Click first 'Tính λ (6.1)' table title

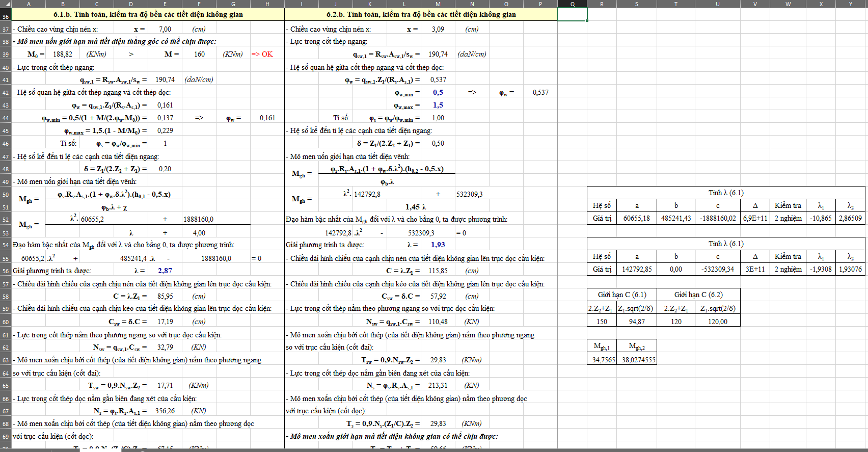pos(726,193)
